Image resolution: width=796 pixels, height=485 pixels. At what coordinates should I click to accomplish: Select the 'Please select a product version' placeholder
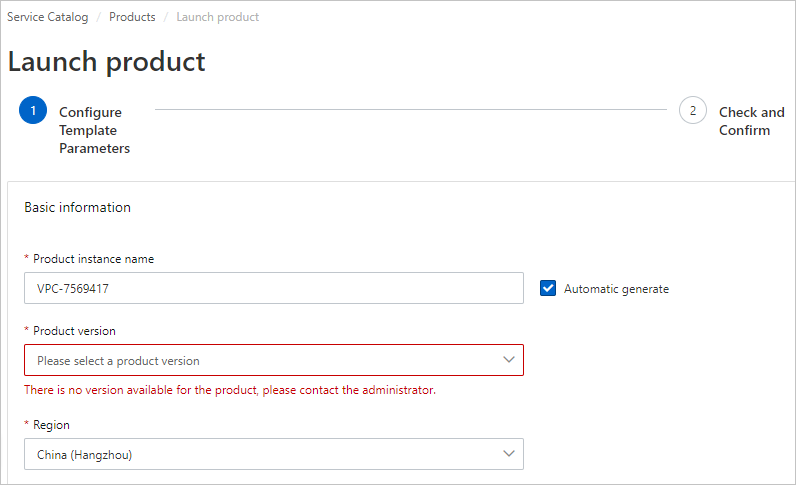[x=118, y=361]
